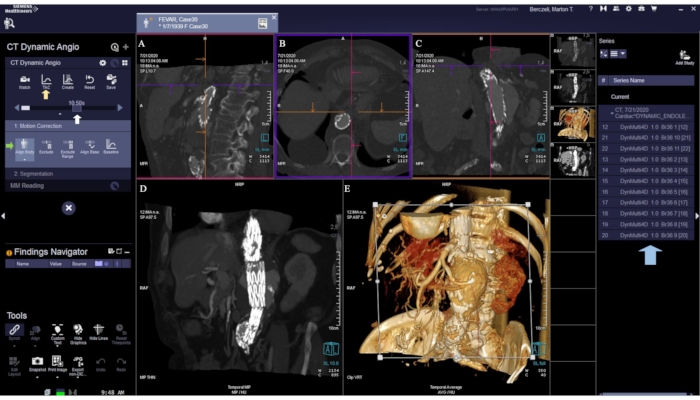Viewport: 700px width, 400px height.
Task: Toggle Hide Lines tool
Action: 99,330
